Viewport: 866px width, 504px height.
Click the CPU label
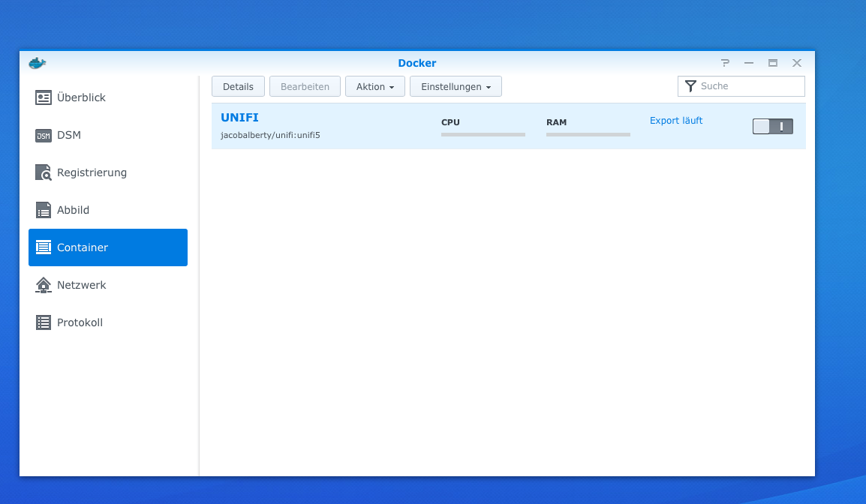(450, 122)
